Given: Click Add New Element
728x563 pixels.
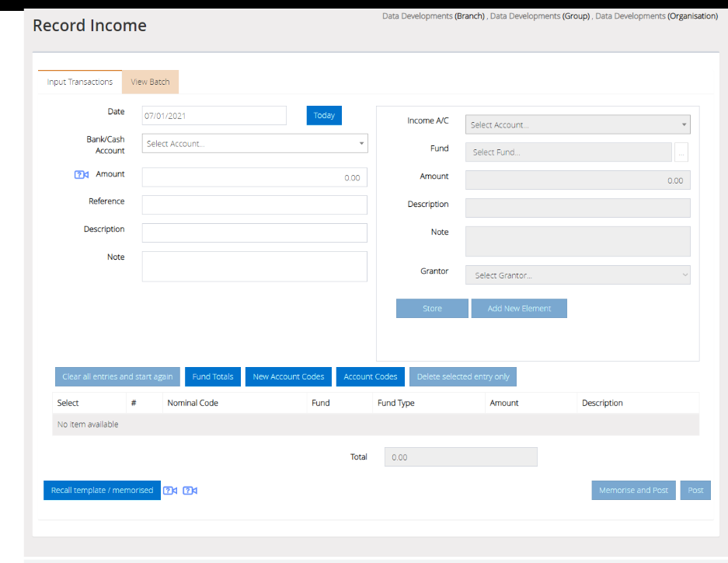Looking at the screenshot, I should tap(519, 308).
